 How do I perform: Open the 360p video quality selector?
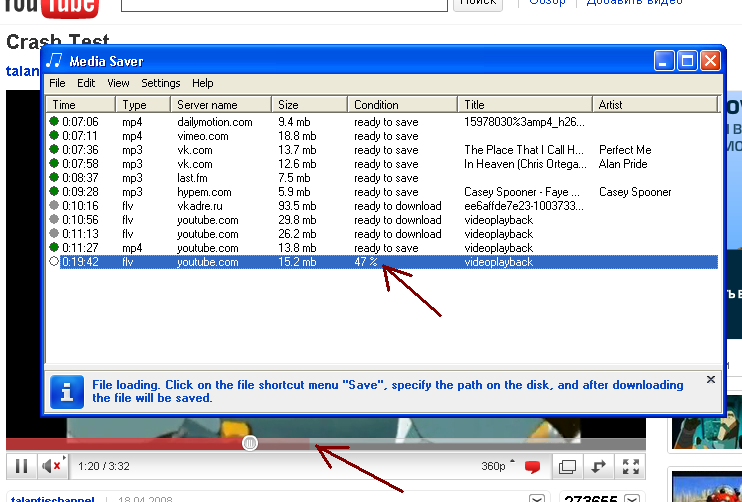point(497,467)
